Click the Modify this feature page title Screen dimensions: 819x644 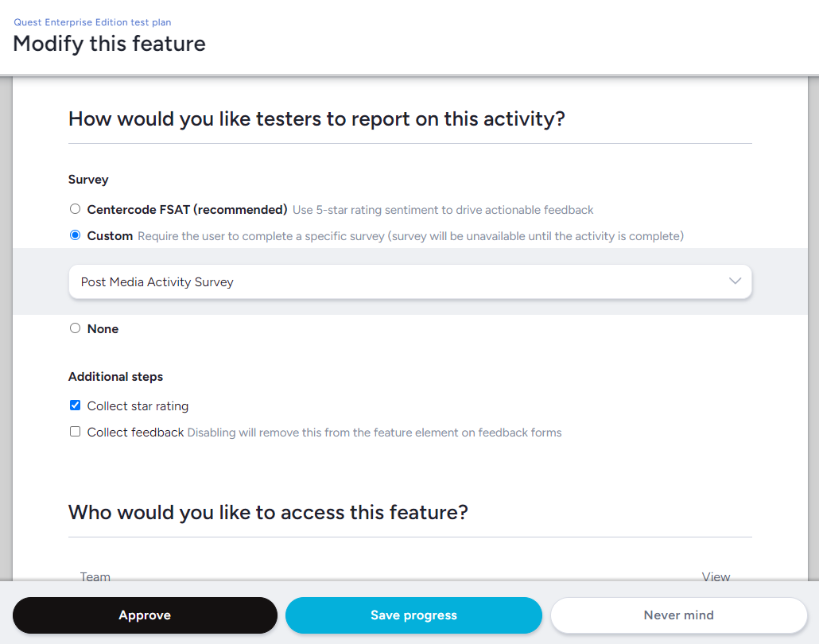click(109, 44)
